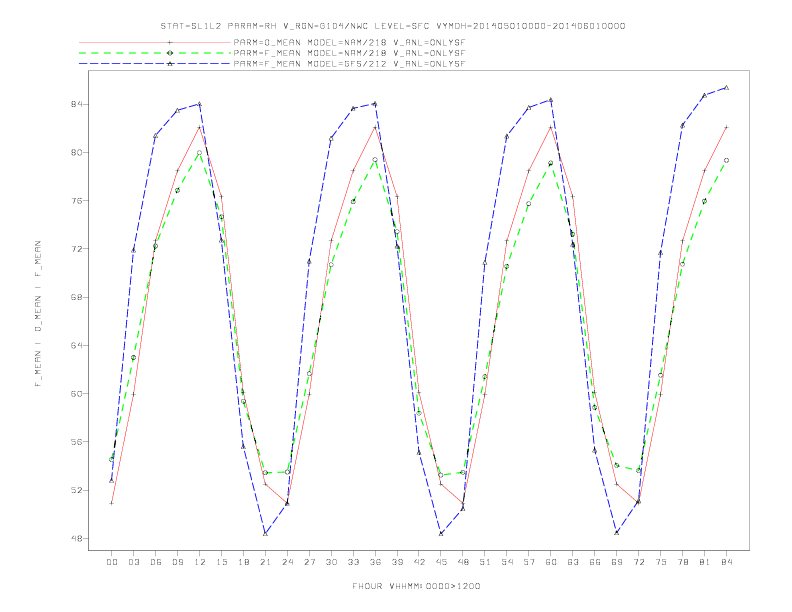Click x-axis forecast hour label 06
The height and width of the screenshot is (612, 792).
[x=156, y=562]
